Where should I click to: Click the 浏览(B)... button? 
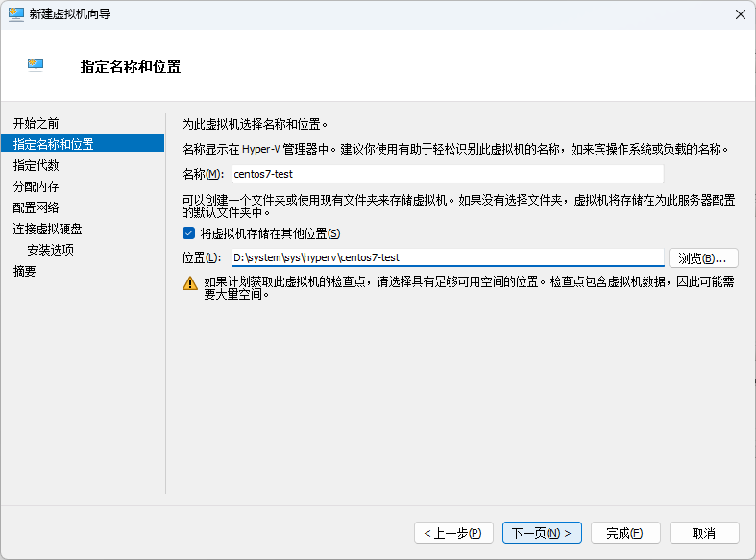703,258
